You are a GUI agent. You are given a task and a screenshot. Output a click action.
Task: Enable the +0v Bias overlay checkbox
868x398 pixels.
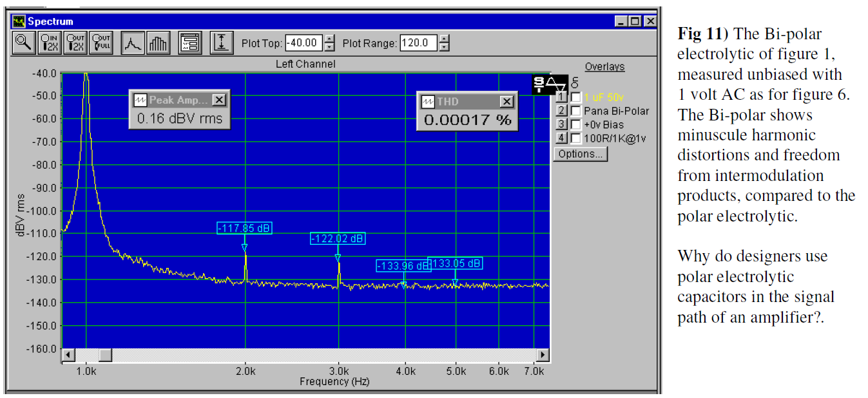coord(576,124)
